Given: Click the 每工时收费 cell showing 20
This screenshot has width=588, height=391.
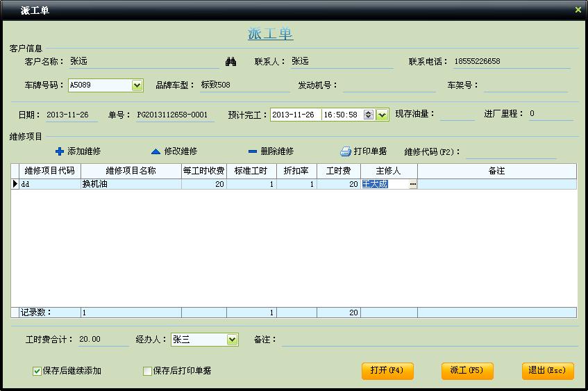Looking at the screenshot, I should tap(203, 184).
